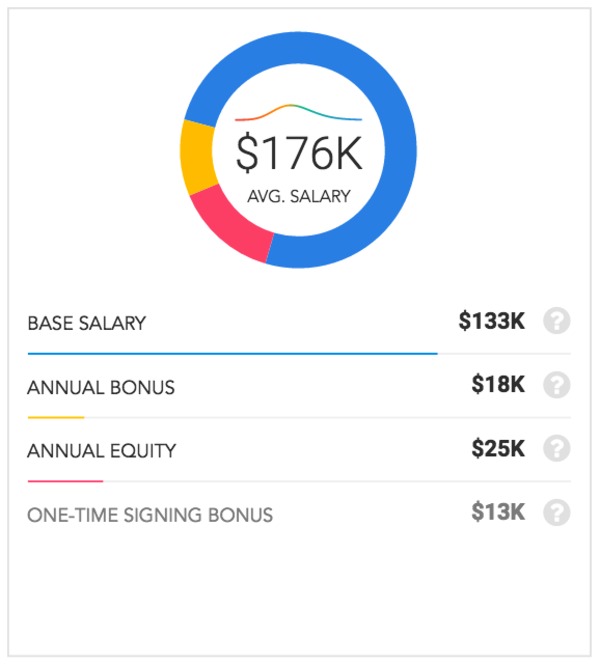
Task: Click the $18K annual bonus amount
Action: click(498, 385)
